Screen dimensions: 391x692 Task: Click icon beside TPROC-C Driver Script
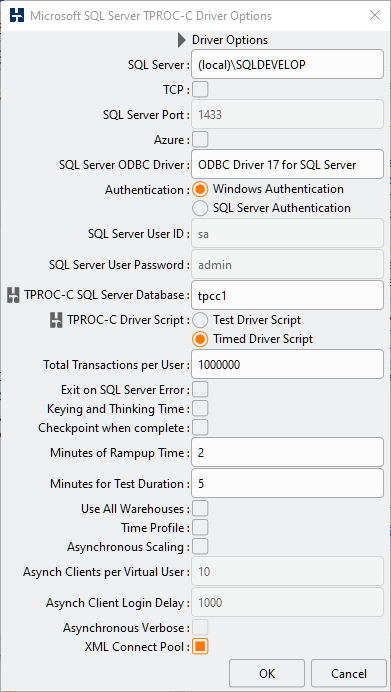[57, 320]
